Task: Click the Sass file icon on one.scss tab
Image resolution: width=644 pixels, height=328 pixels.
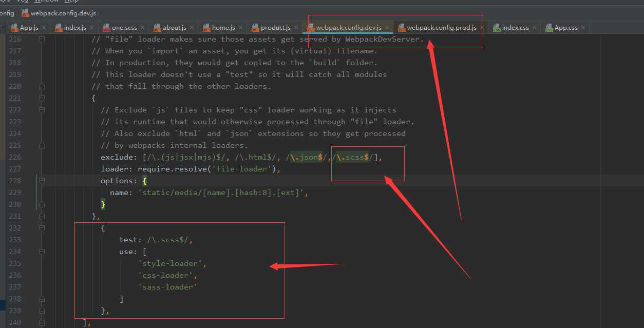Action: coord(106,28)
